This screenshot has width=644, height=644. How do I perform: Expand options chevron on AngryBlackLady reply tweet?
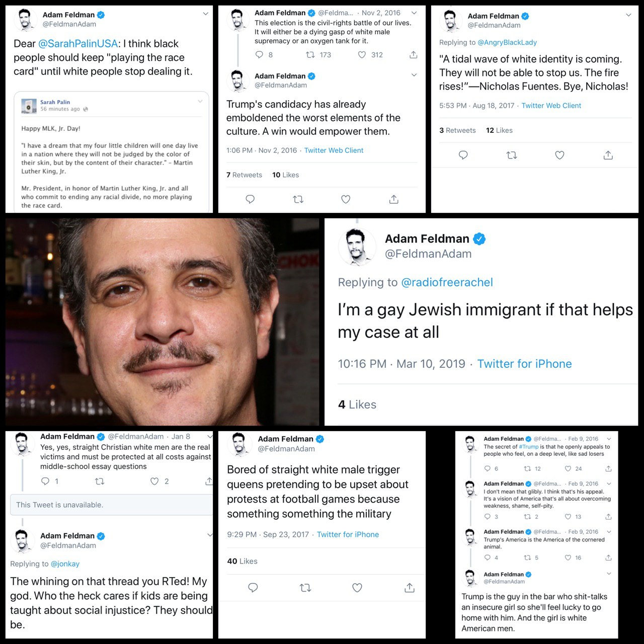[x=628, y=15]
